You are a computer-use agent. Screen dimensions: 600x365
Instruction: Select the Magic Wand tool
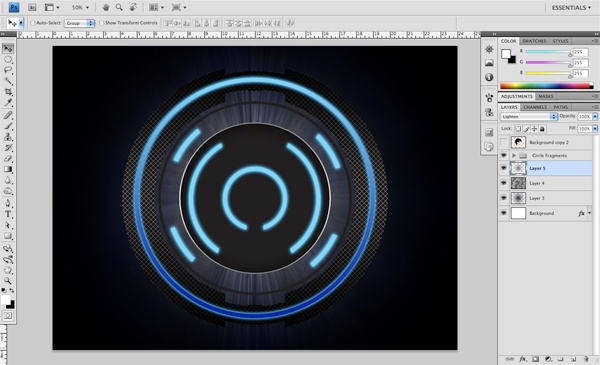(x=8, y=81)
